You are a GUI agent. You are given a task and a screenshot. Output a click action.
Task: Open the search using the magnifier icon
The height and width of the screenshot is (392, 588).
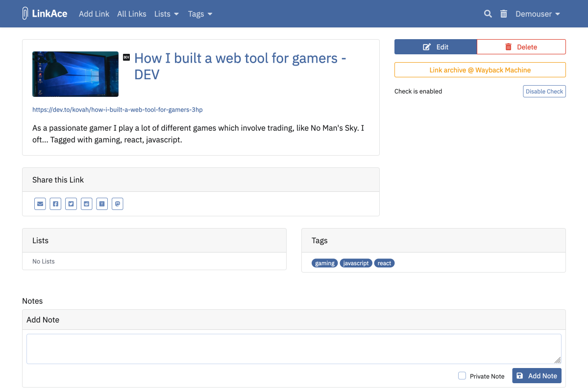coord(488,14)
